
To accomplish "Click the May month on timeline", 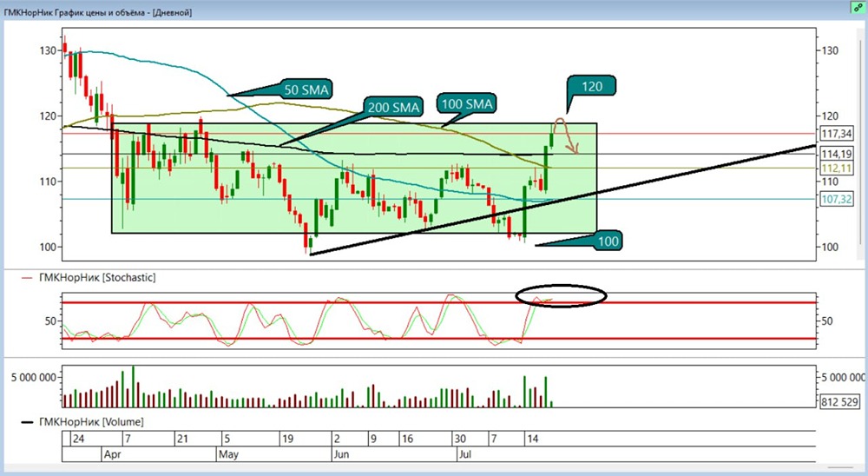I will click(228, 454).
